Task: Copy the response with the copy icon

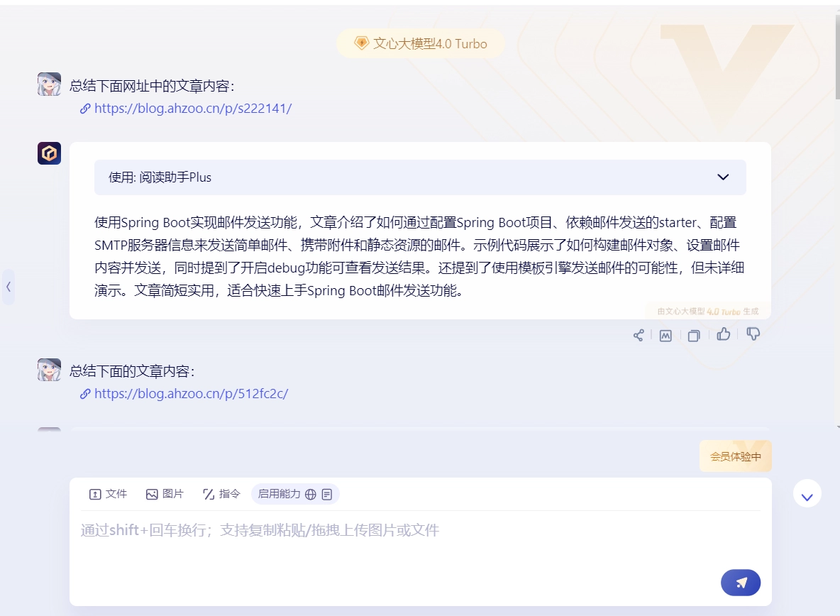Action: click(x=694, y=336)
